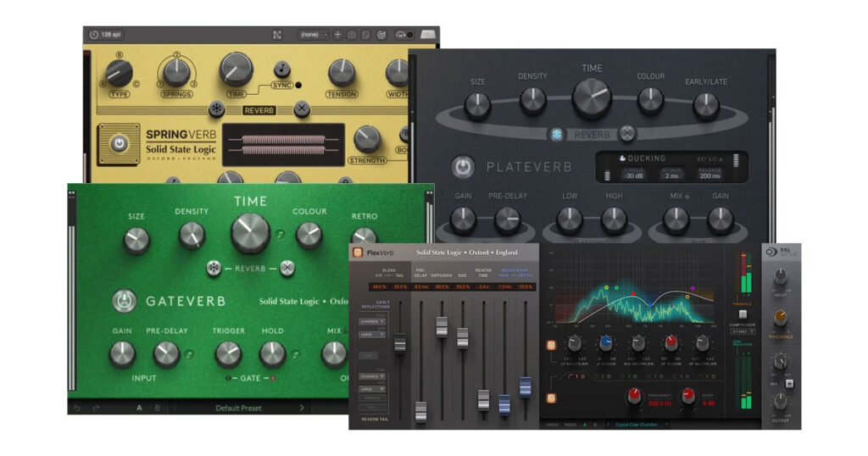Image resolution: width=868 pixels, height=456 pixels.
Task: Toggle SpringVerb power button
Action: coord(119,144)
